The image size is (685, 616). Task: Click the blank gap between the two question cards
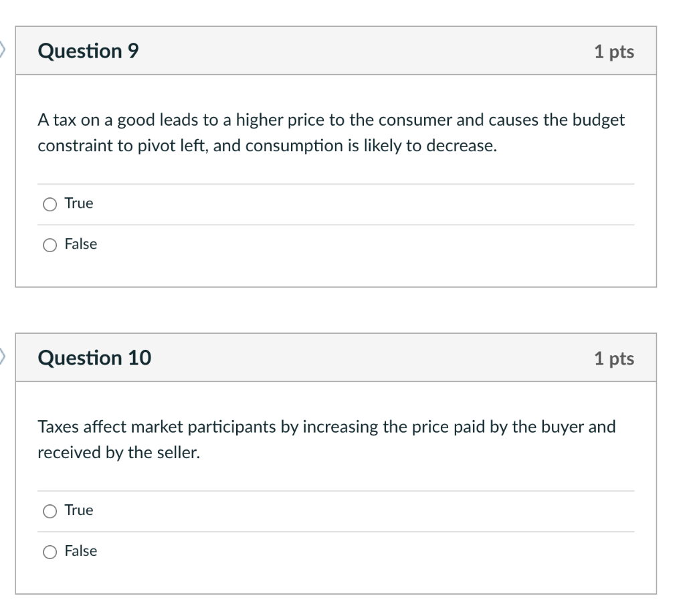(336, 310)
